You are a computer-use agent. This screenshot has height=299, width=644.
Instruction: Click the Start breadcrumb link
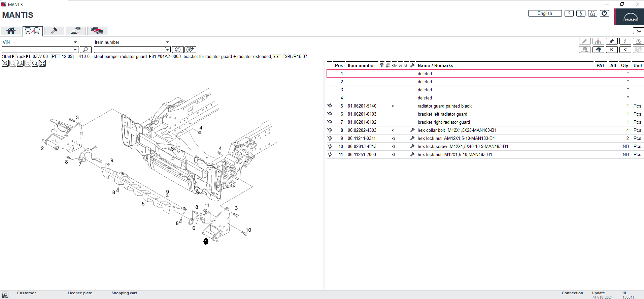(x=7, y=57)
